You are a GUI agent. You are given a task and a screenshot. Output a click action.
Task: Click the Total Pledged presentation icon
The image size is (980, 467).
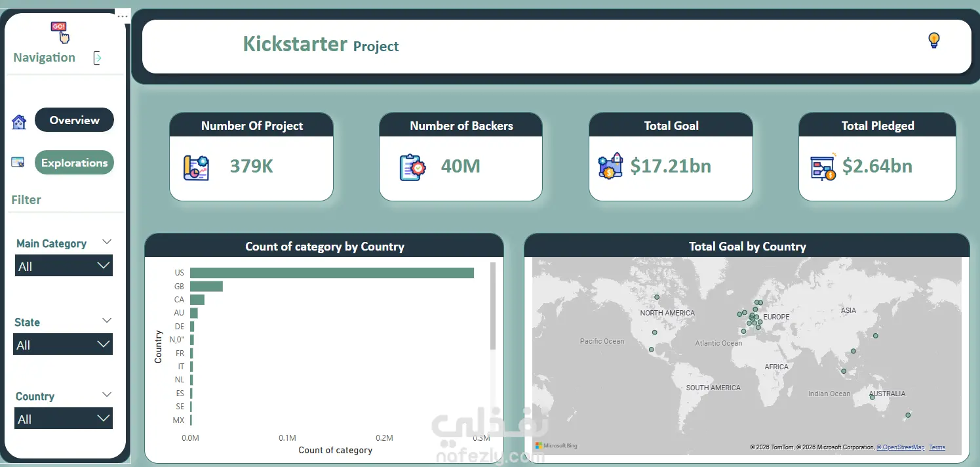823,167
